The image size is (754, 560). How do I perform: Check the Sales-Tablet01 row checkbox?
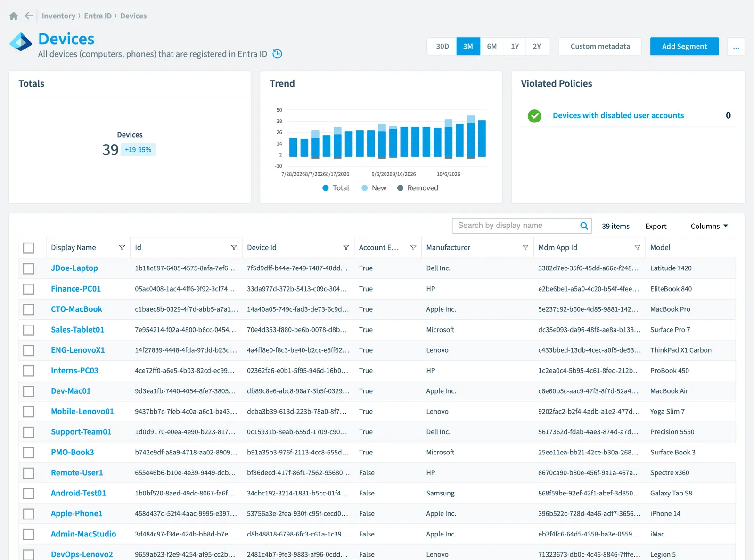click(x=29, y=330)
